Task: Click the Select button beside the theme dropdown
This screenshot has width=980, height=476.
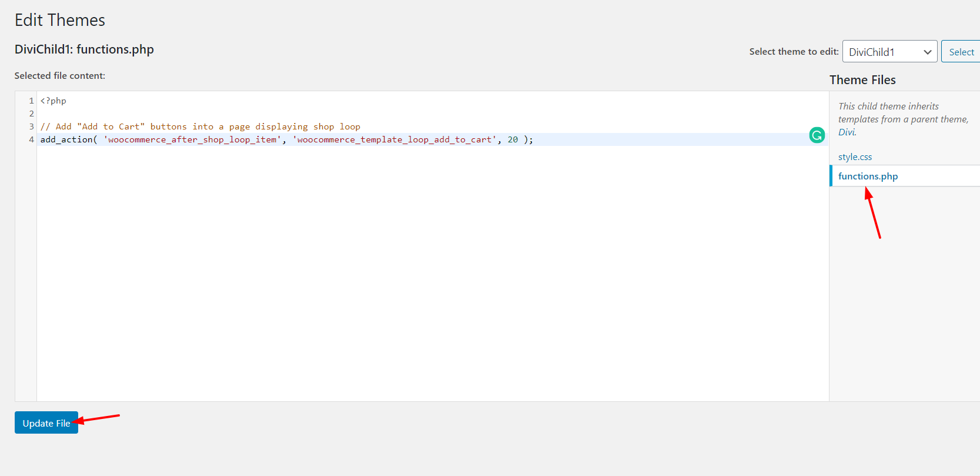Action: click(x=961, y=52)
